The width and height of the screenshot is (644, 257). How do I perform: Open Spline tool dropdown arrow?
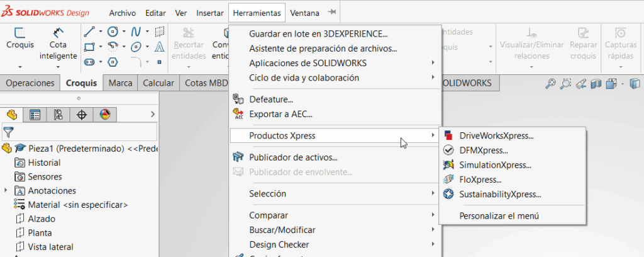click(147, 32)
